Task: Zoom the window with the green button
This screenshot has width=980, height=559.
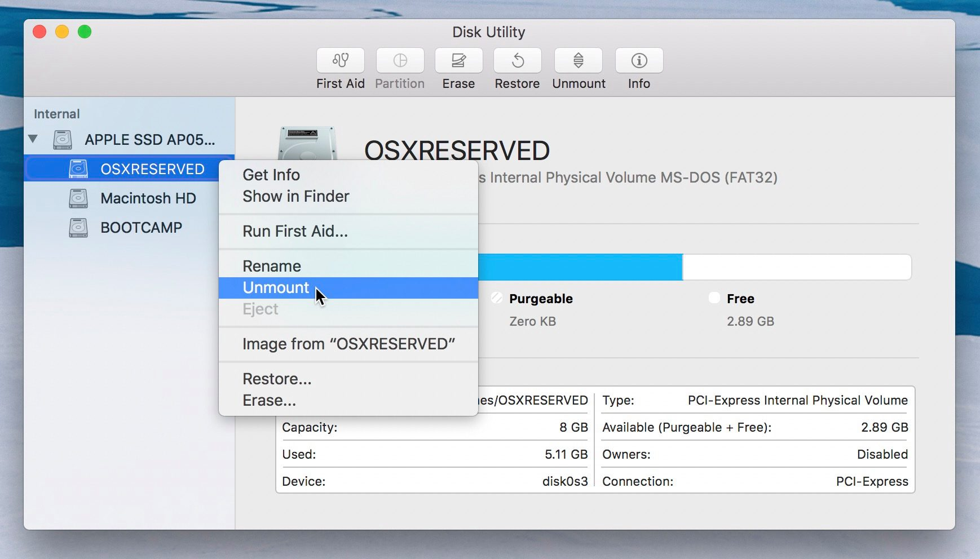Action: coord(85,32)
